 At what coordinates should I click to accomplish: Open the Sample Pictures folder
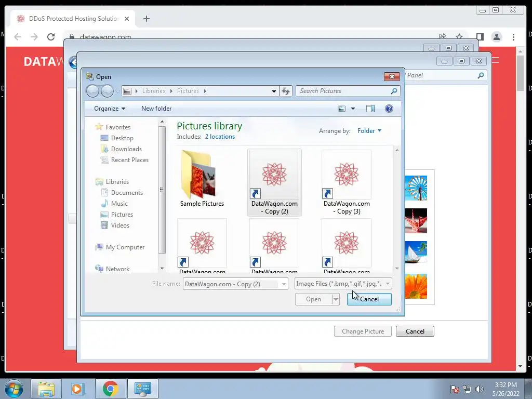tap(202, 179)
